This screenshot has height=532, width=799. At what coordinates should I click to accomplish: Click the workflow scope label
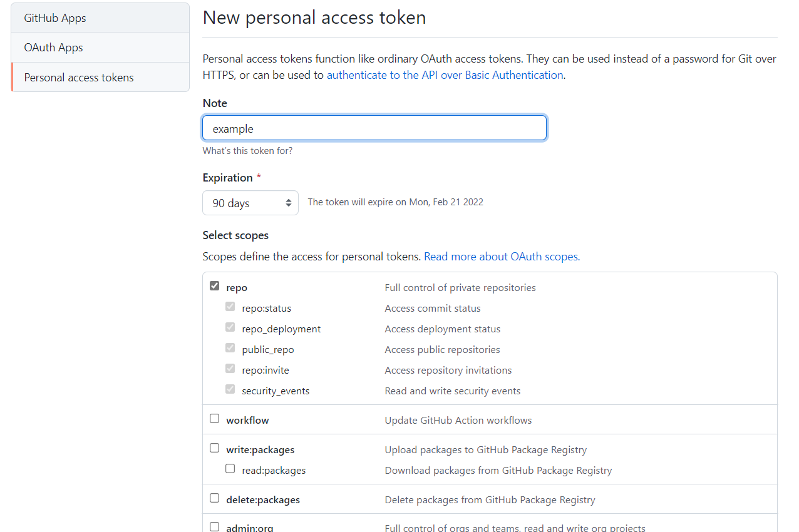(247, 421)
